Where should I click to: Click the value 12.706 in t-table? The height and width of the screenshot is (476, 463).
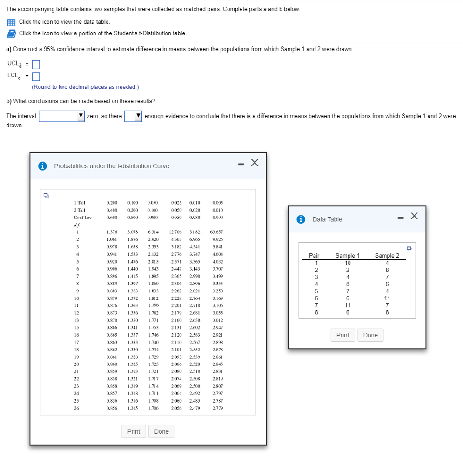(x=175, y=232)
